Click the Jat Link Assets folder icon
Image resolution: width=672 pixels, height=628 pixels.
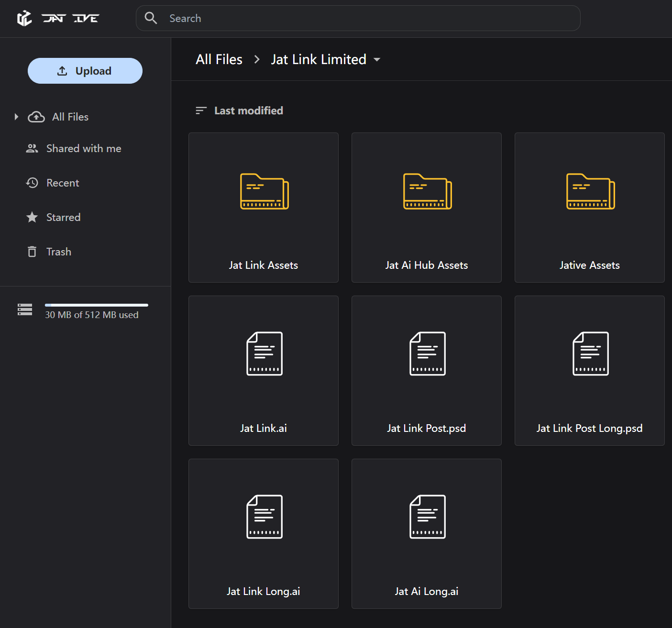(x=264, y=191)
